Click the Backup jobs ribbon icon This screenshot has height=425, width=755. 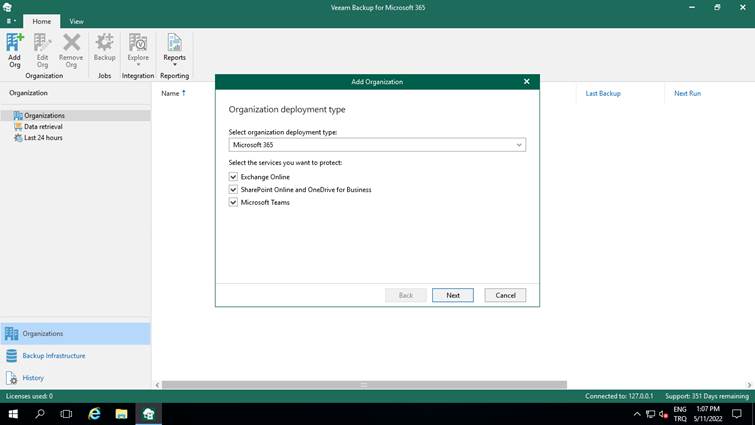tap(104, 48)
